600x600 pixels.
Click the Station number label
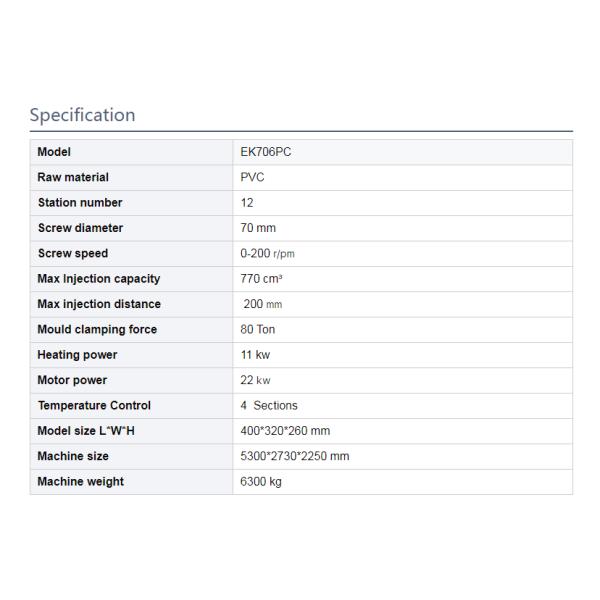[81, 203]
